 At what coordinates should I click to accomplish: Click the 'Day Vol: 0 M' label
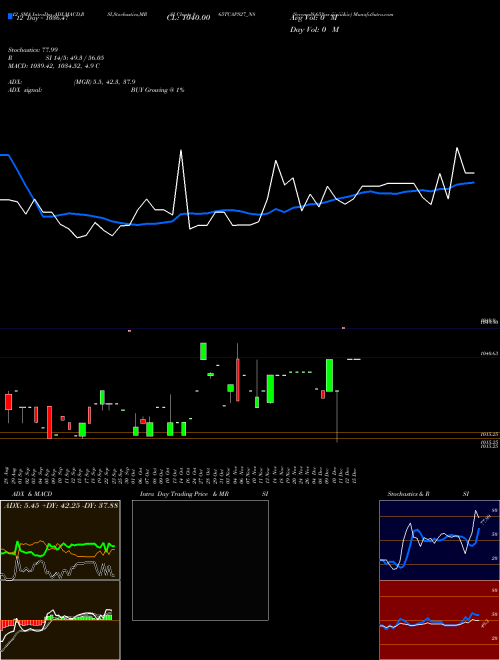coord(314,29)
